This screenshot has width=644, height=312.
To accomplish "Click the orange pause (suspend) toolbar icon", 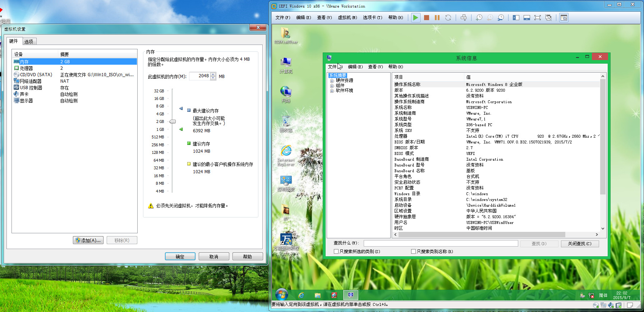I will click(x=437, y=18).
